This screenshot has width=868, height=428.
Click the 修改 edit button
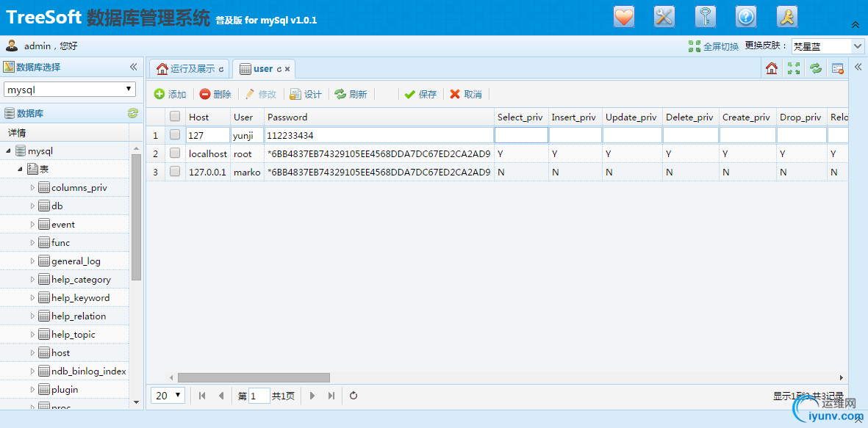click(x=261, y=94)
